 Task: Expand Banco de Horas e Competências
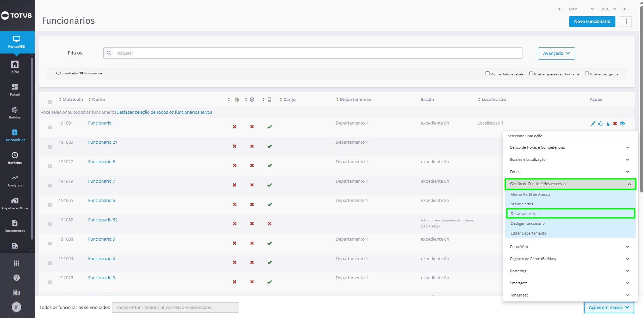570,147
